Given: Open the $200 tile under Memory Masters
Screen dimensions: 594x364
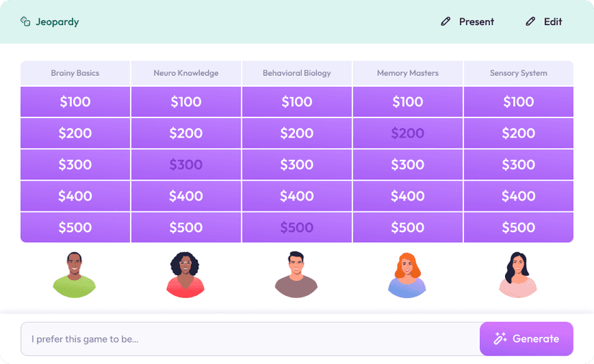Looking at the screenshot, I should pyautogui.click(x=407, y=133).
